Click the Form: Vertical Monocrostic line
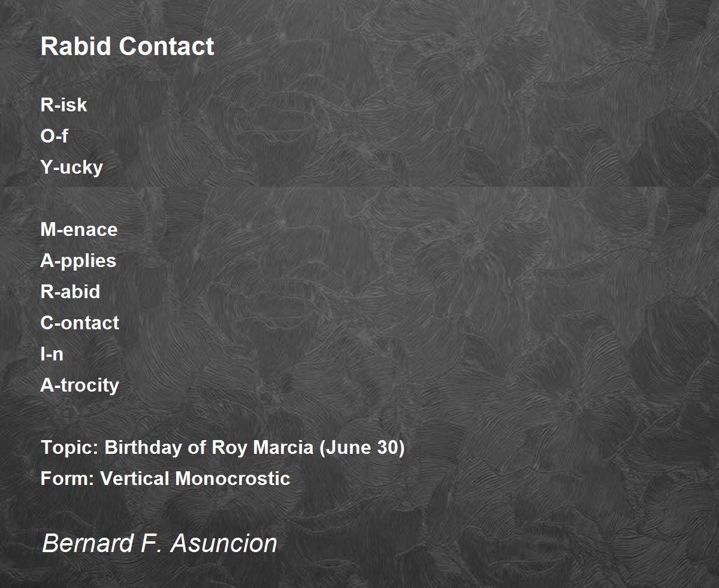 click(x=165, y=478)
